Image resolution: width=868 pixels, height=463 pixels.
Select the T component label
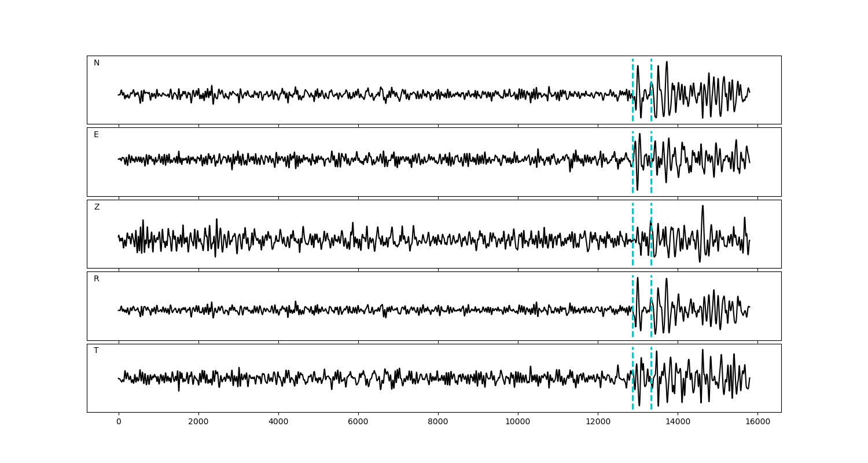[x=96, y=351]
